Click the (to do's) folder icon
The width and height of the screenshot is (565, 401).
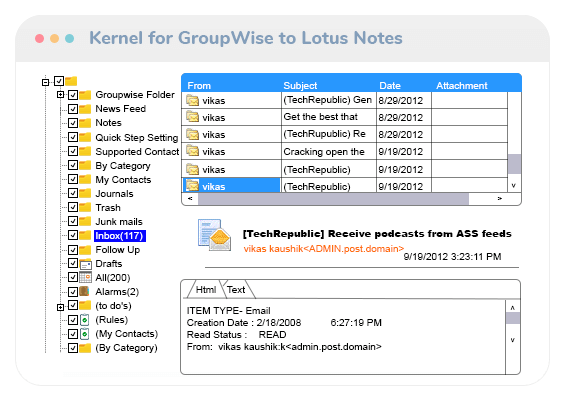85,306
